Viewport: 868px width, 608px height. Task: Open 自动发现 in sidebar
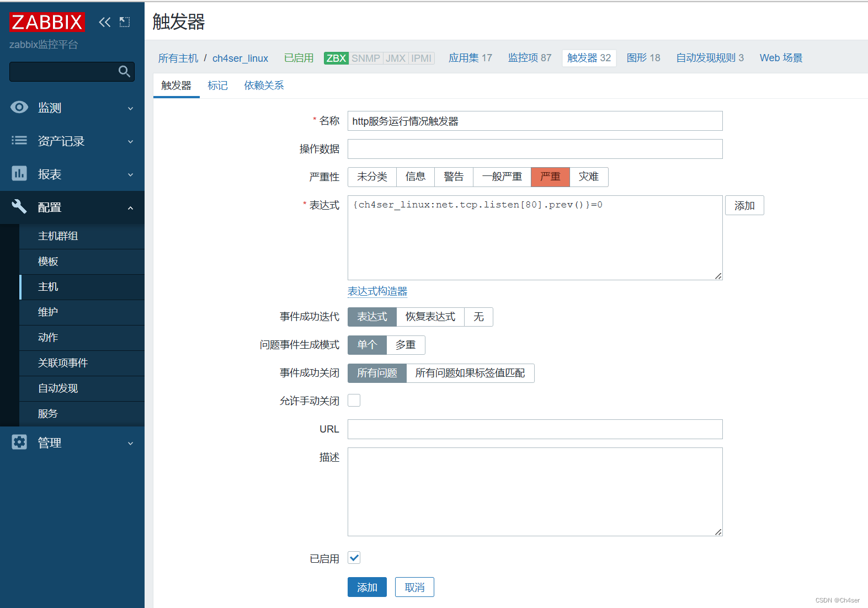coord(82,388)
